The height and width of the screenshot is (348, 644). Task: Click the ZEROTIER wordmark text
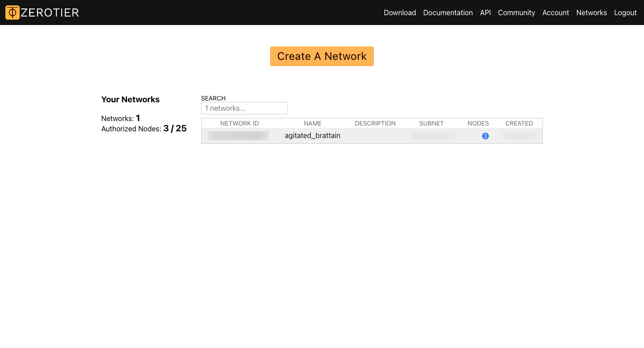[50, 13]
